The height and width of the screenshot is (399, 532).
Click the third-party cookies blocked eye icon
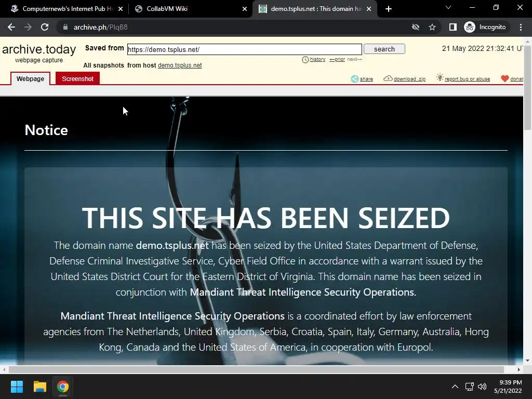415,27
